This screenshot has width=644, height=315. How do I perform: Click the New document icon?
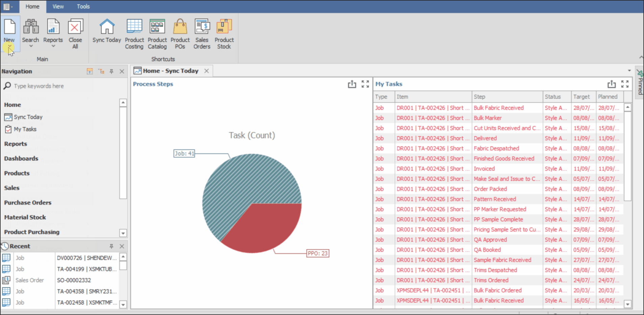pyautogui.click(x=9, y=26)
